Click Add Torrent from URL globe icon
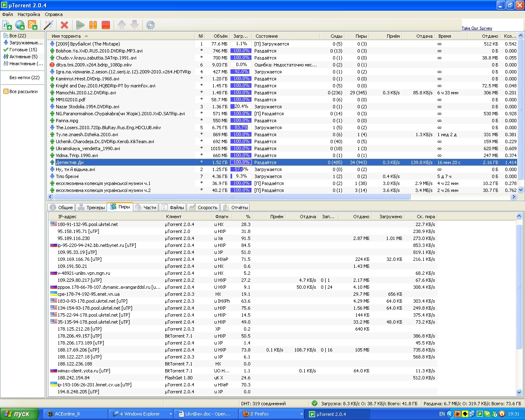The width and height of the screenshot is (525, 420). (x=20, y=25)
